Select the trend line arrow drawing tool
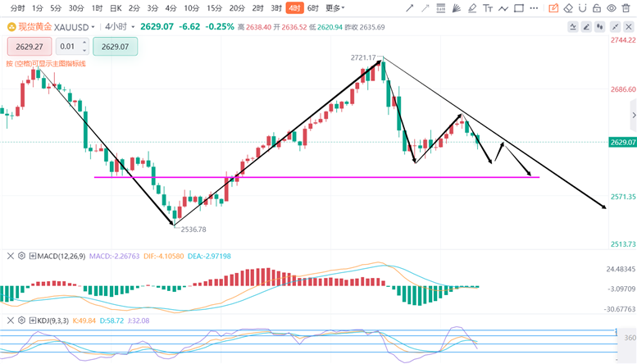Screen dimensions: 637x364 (410, 8)
